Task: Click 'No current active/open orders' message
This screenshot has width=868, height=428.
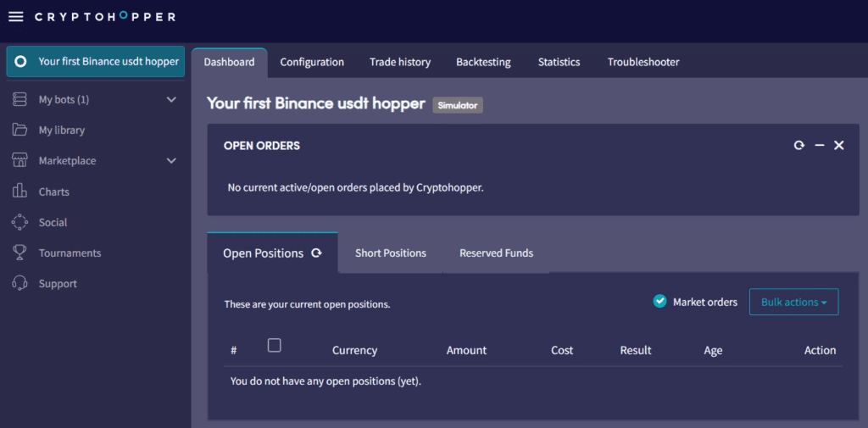Action: tap(355, 187)
